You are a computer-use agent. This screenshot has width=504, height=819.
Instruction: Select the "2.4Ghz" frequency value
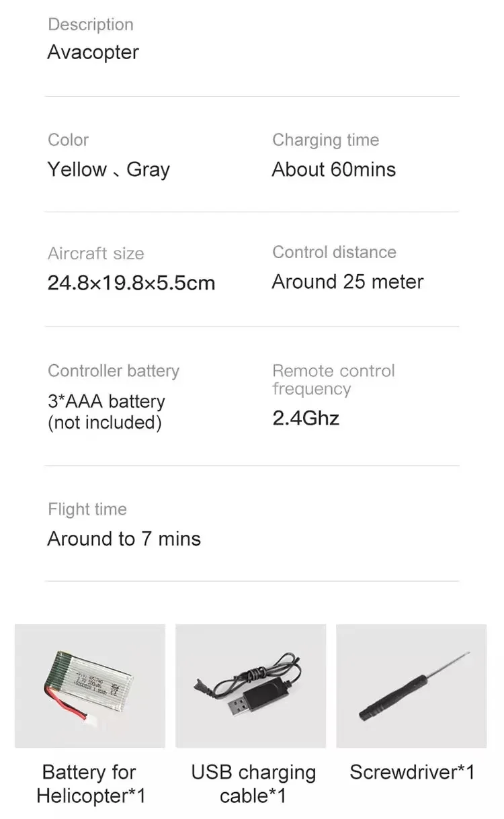[x=306, y=419]
